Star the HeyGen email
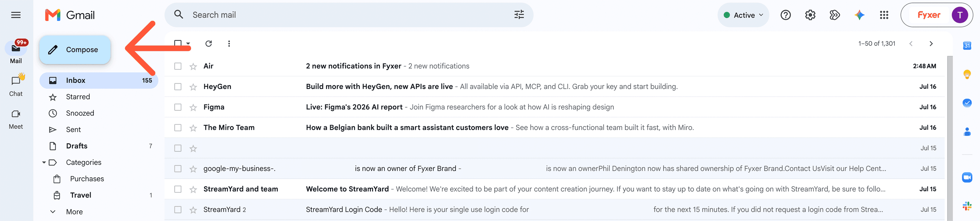 pyautogui.click(x=193, y=87)
